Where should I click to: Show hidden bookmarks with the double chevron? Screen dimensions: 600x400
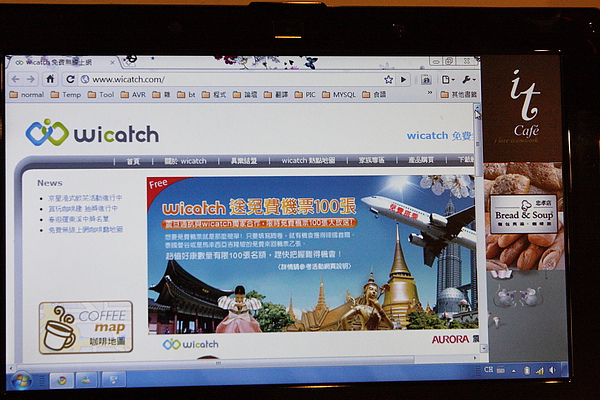(430, 93)
